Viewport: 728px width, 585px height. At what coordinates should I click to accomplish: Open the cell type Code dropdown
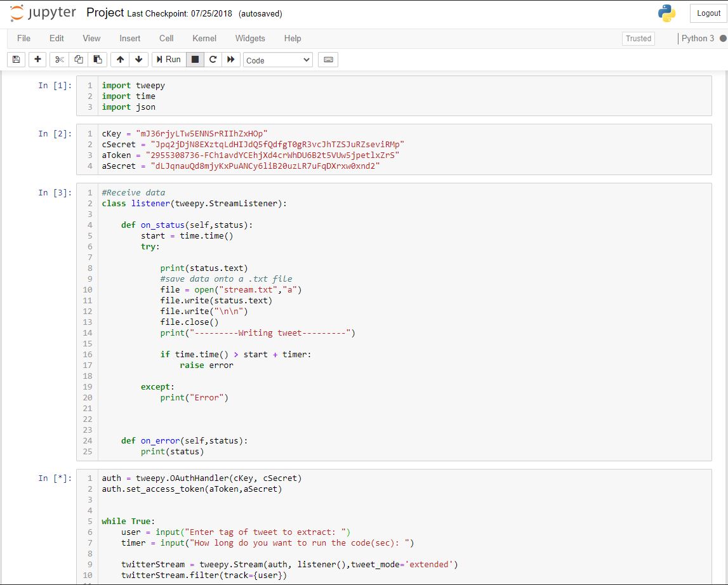(277, 60)
